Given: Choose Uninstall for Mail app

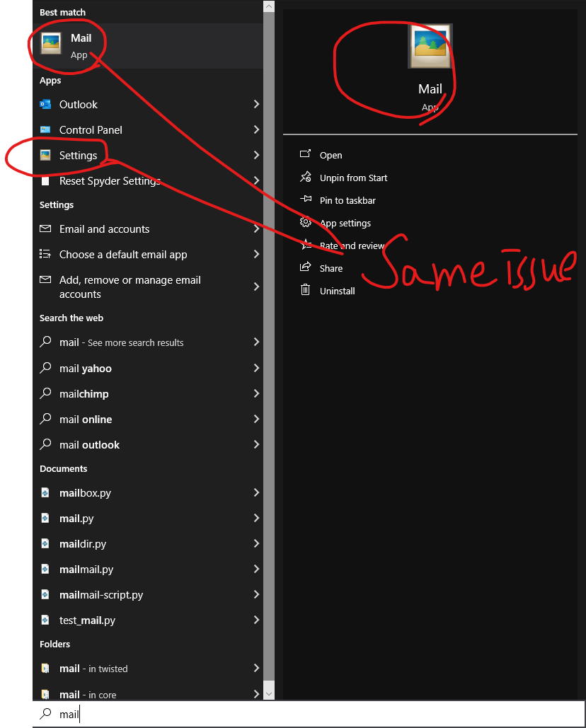Looking at the screenshot, I should tap(337, 291).
